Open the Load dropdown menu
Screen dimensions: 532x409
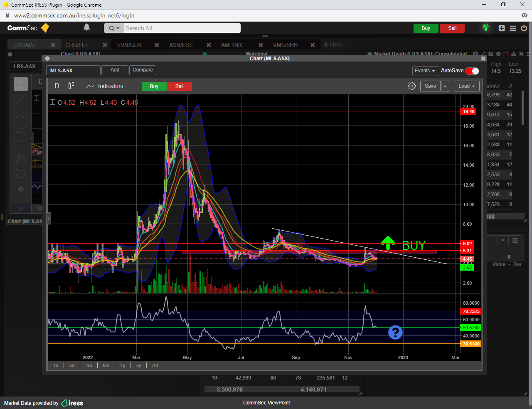point(466,86)
